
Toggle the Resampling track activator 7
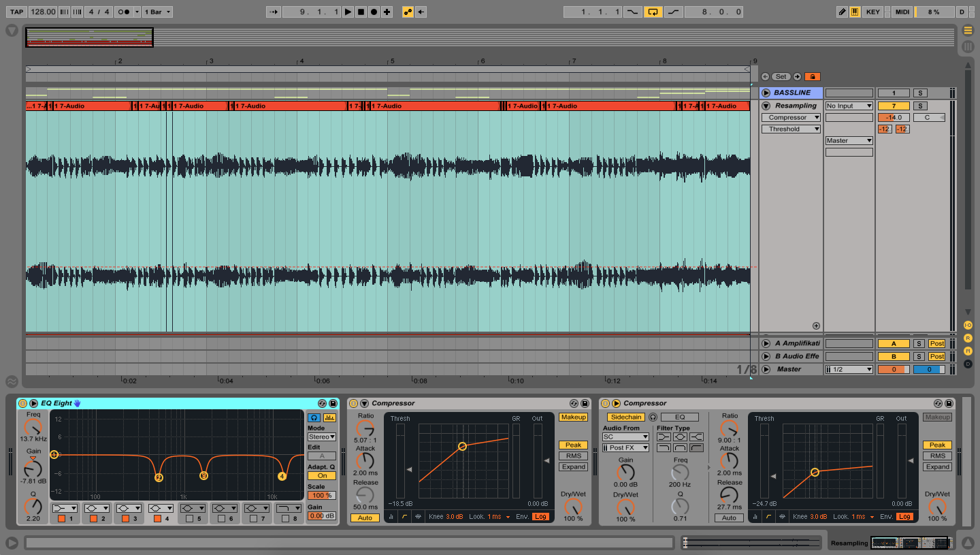coord(894,106)
